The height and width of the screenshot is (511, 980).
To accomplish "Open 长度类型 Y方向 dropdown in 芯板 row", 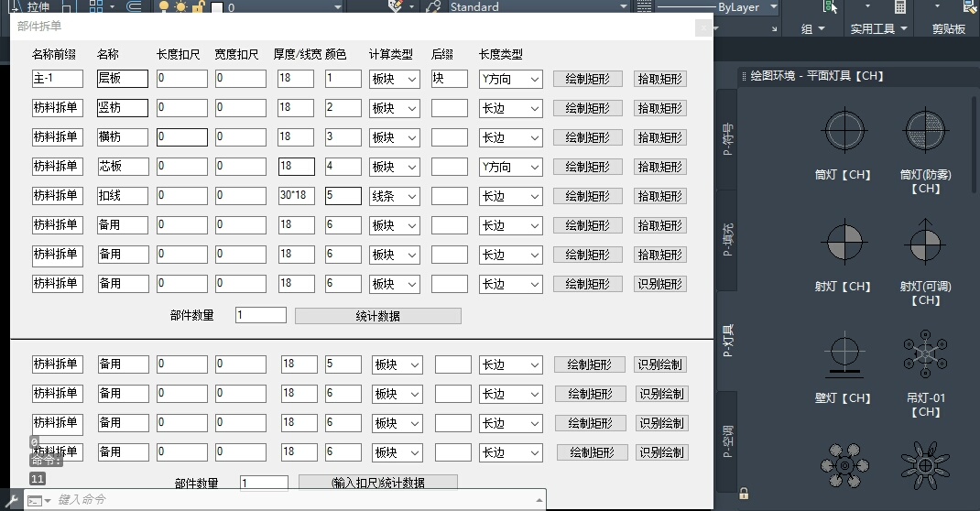I will pos(511,167).
